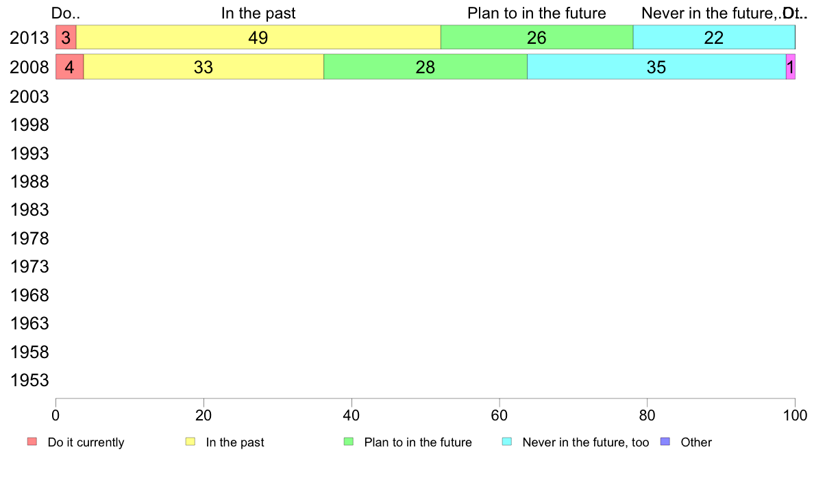Click the 'Plan to in the future' column header

536,13
